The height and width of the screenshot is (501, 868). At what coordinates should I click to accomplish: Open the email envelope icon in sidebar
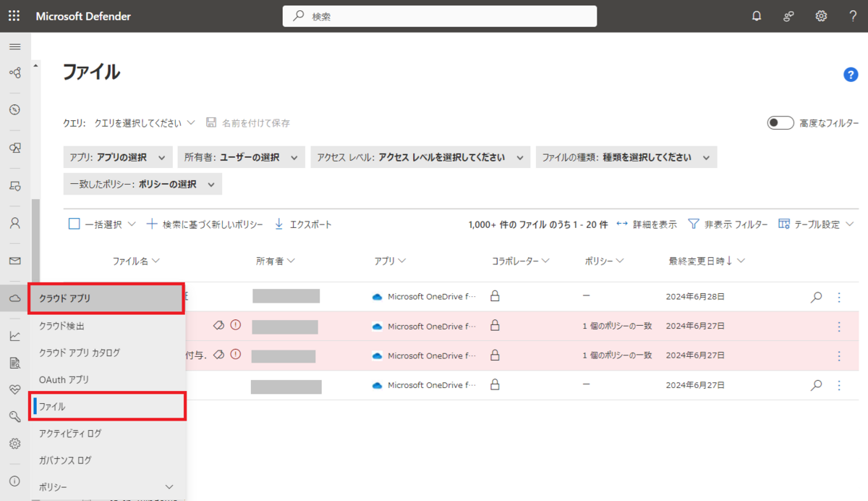14,261
